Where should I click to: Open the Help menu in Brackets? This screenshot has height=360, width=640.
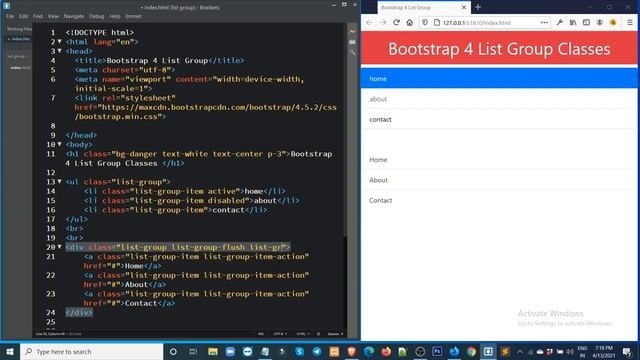point(115,16)
